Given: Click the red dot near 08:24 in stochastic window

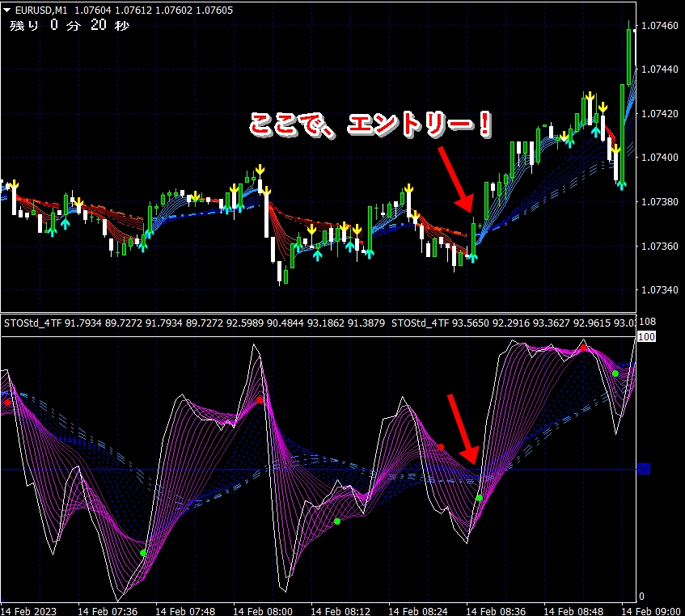Looking at the screenshot, I should pos(441,446).
